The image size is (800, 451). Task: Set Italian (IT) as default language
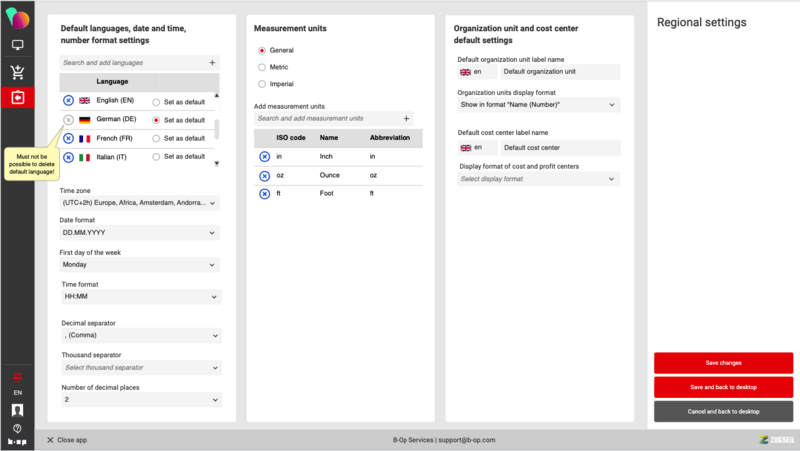(x=156, y=157)
